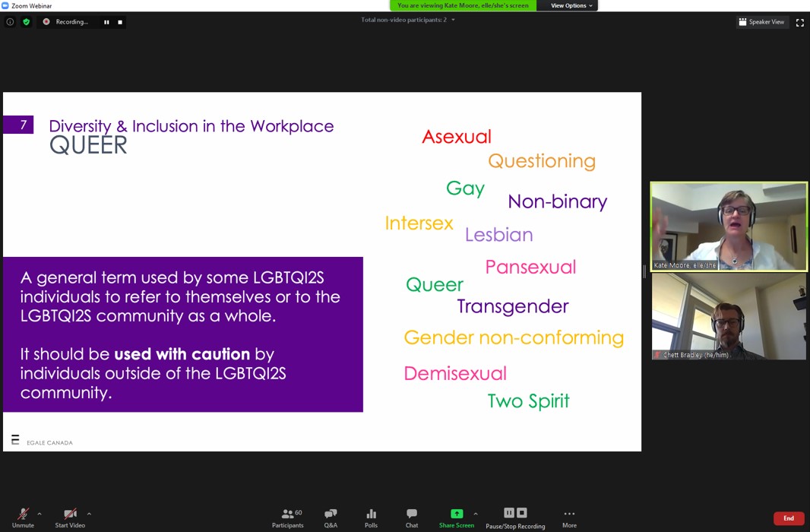Viewport: 810px width, 532px height.
Task: Open the Participants panel
Action: pos(288,518)
